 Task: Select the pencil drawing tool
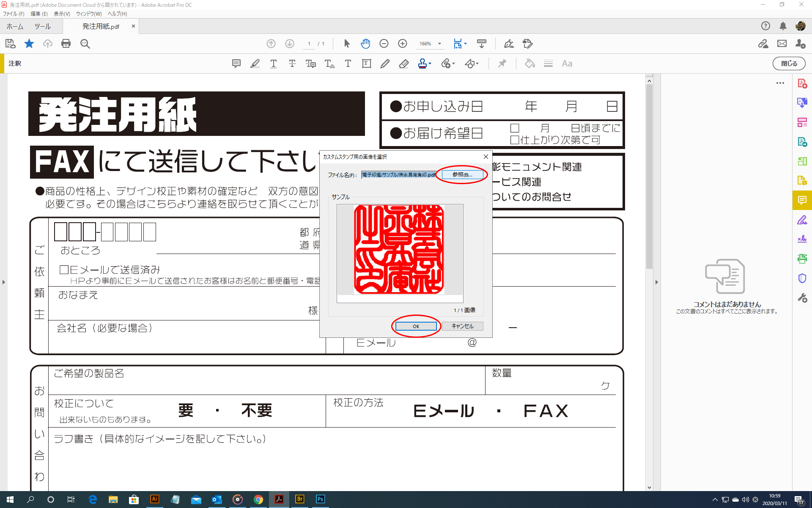point(385,63)
